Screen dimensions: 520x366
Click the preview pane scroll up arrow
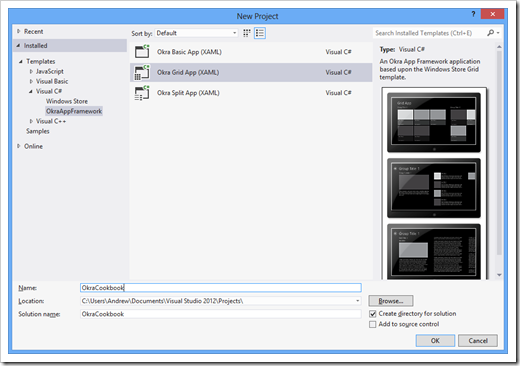499,47
